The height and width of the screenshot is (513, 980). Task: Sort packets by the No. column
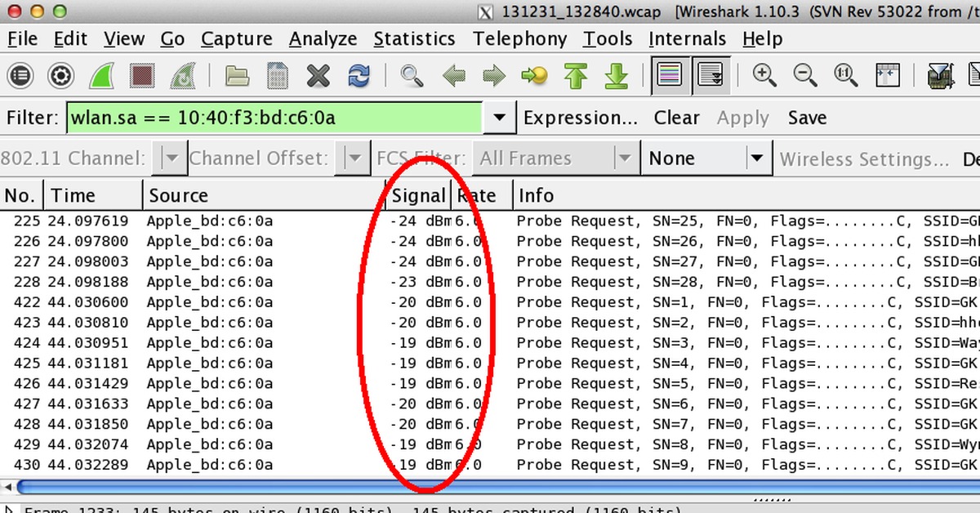pyautogui.click(x=22, y=195)
